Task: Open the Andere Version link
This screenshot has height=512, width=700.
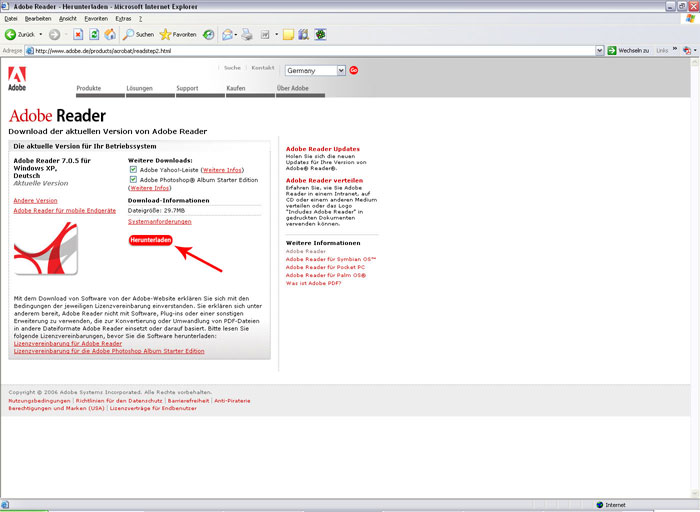Action: (35, 200)
